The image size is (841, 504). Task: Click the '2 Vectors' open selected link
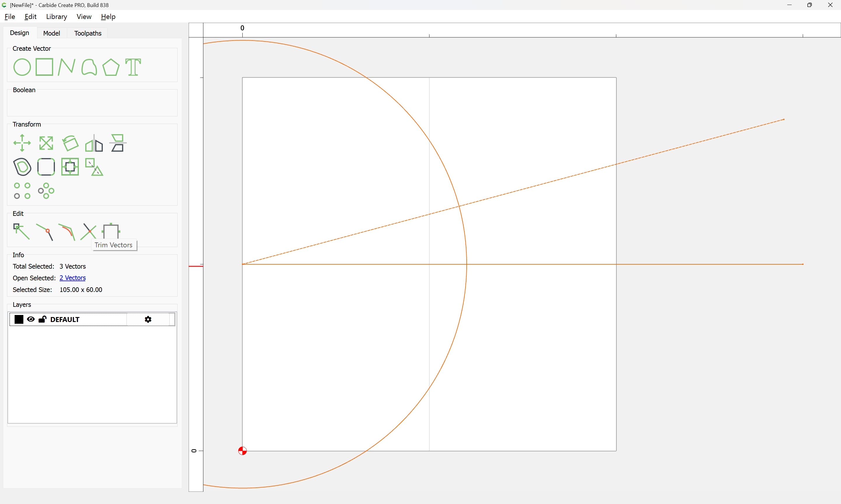pos(72,278)
